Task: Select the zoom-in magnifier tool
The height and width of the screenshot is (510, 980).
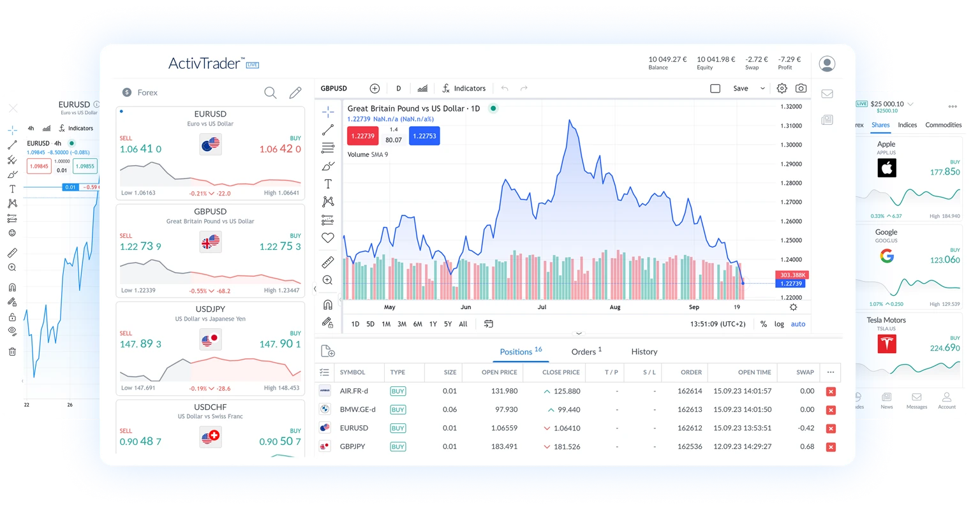Action: [x=327, y=279]
